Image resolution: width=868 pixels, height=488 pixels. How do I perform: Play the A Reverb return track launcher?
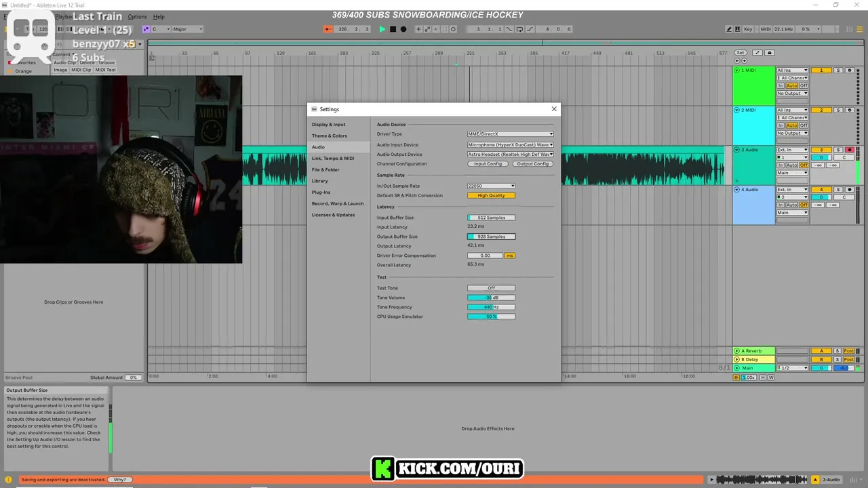[x=737, y=351]
